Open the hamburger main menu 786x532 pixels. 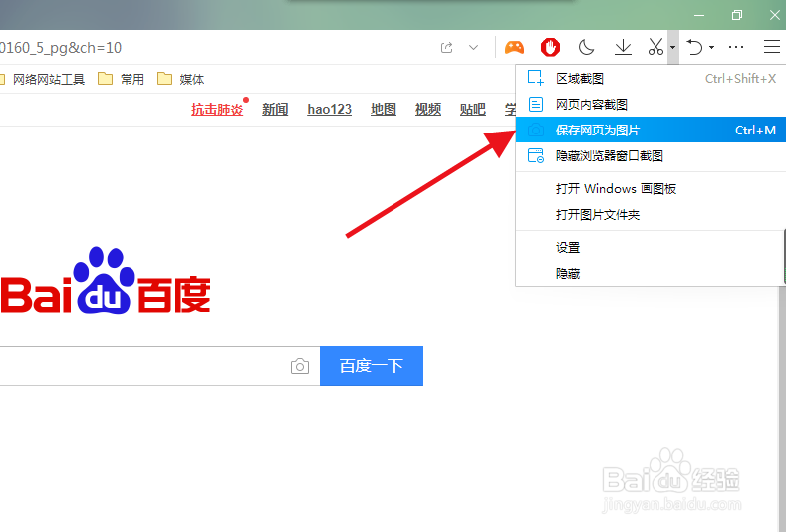click(772, 47)
